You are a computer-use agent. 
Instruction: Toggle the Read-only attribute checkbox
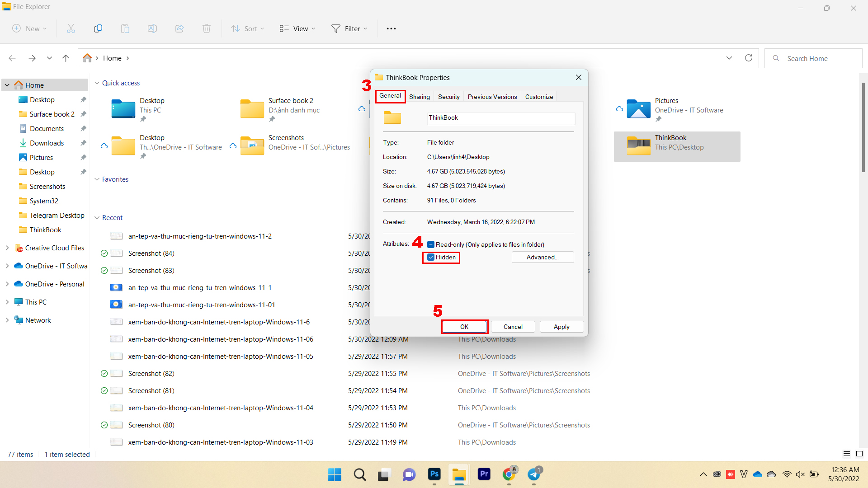tap(431, 244)
